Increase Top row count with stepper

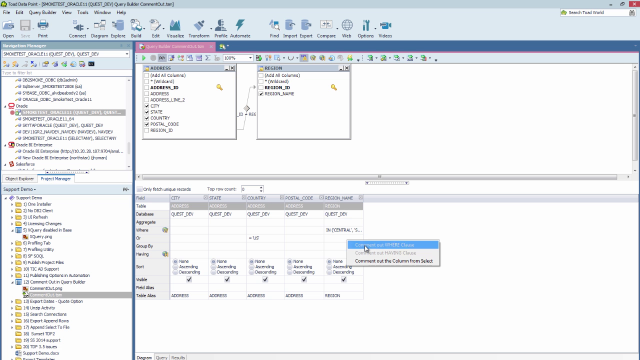[261, 188]
